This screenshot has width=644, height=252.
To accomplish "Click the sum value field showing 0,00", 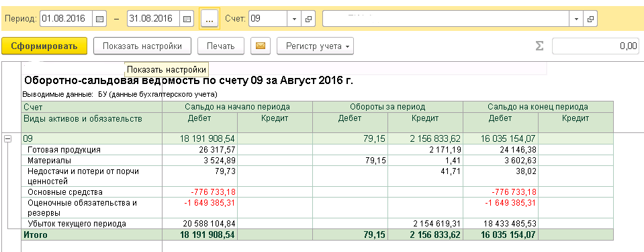I will [x=596, y=46].
